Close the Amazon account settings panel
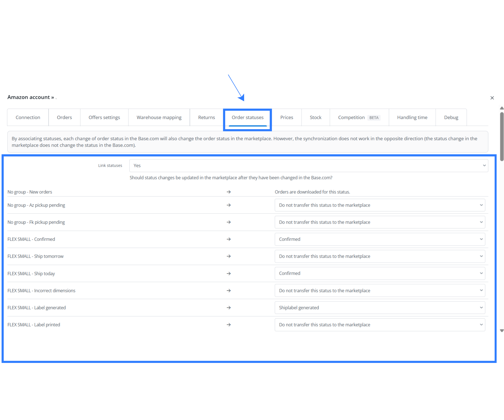Viewport: 504px width, 420px height. click(492, 98)
